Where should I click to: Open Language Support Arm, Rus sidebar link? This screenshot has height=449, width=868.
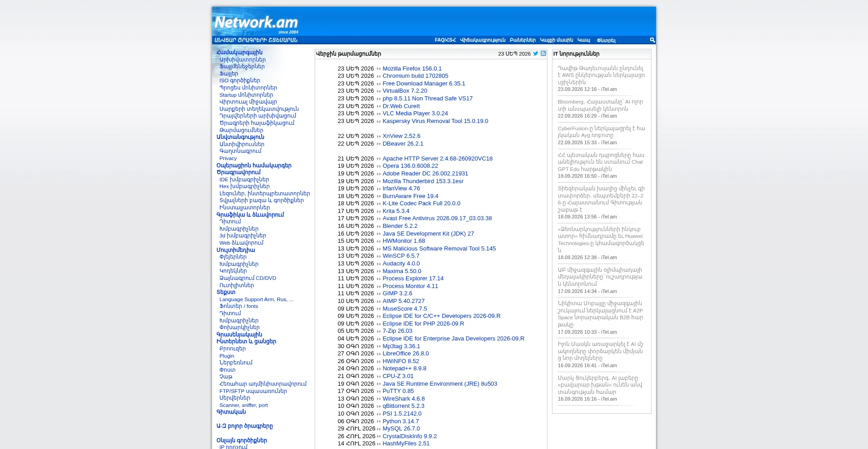pyautogui.click(x=256, y=299)
